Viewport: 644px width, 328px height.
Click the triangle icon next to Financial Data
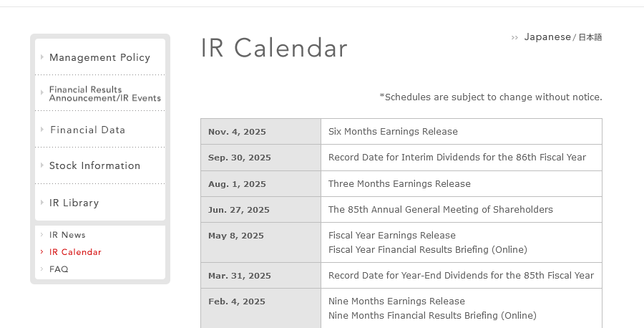(x=42, y=130)
